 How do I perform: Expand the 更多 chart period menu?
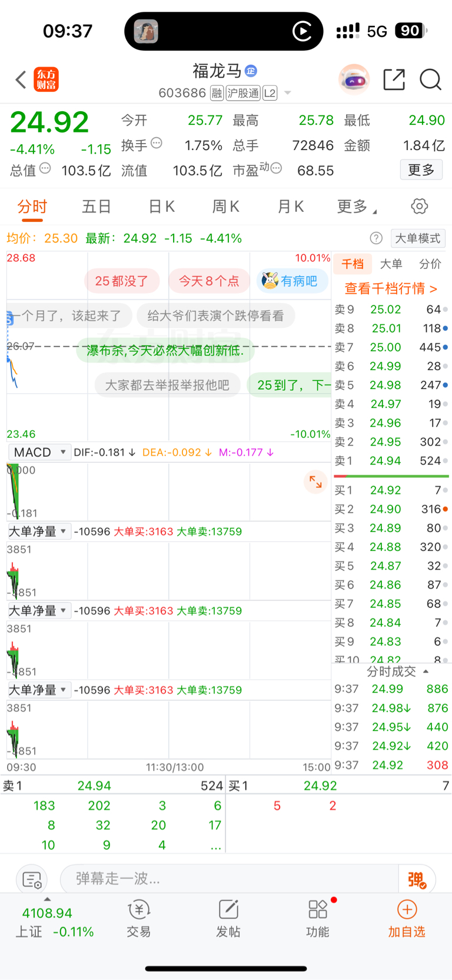[357, 207]
